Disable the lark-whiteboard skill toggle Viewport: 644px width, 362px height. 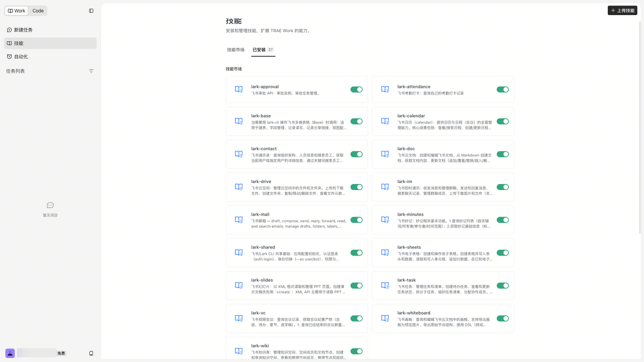click(x=503, y=318)
